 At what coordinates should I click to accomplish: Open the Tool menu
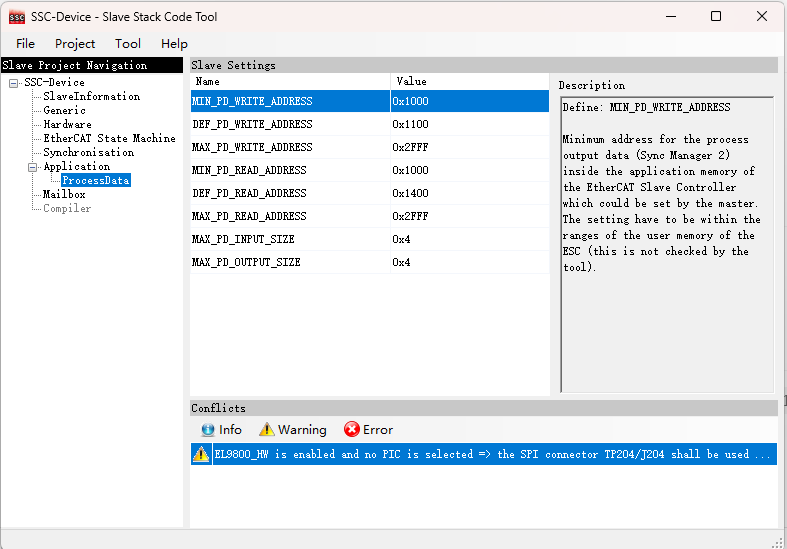127,44
